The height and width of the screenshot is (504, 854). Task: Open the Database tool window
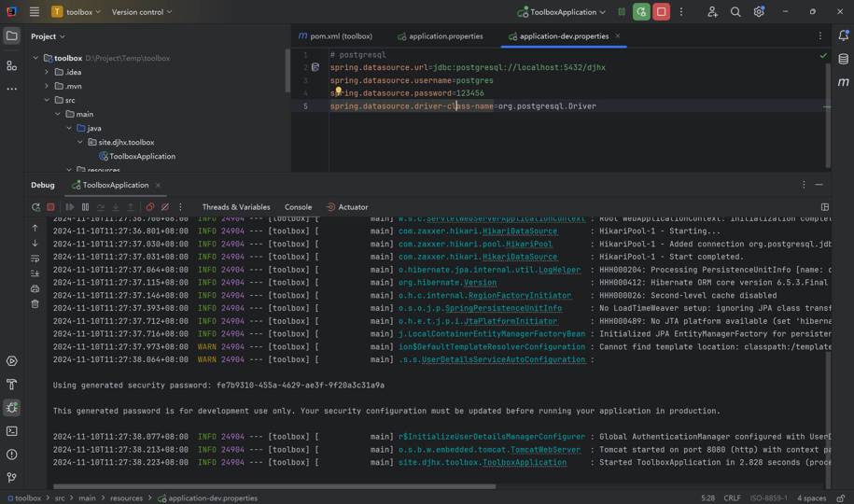coord(843,59)
